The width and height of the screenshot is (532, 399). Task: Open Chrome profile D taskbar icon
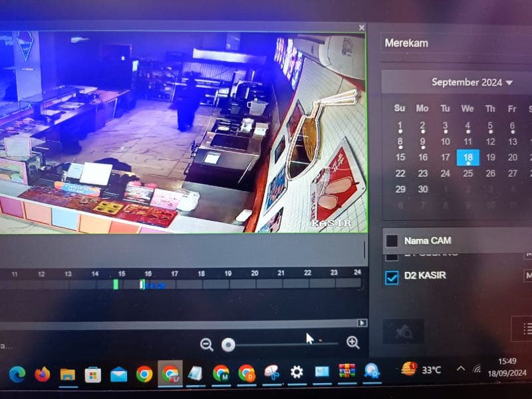pos(247,373)
